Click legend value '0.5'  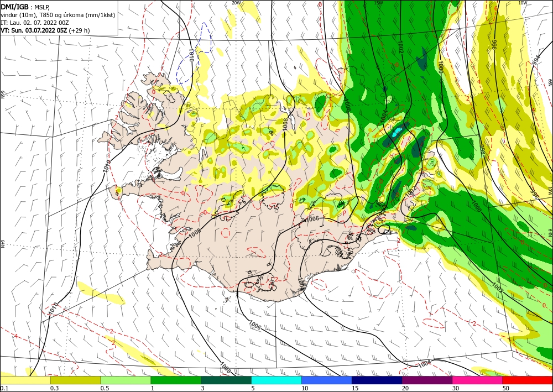[x=105, y=388]
